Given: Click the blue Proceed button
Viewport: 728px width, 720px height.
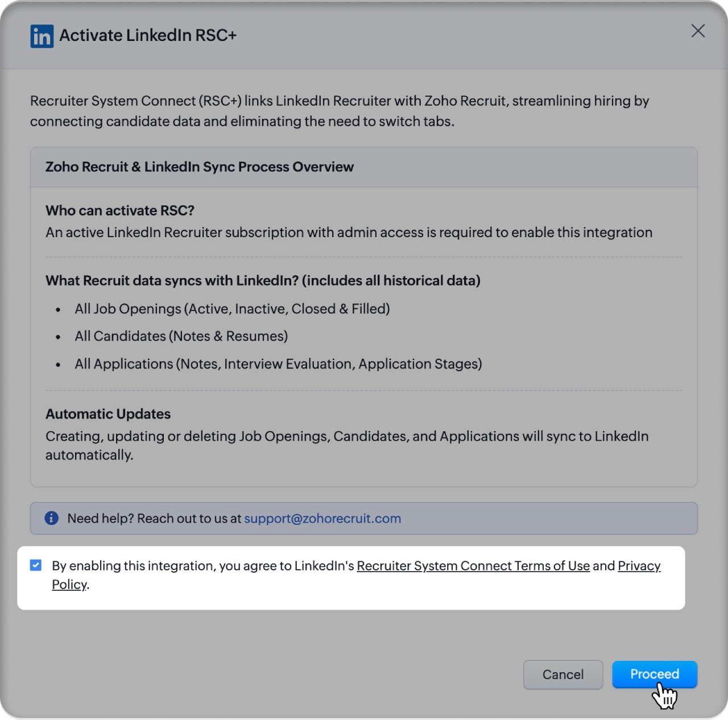Looking at the screenshot, I should (655, 675).
